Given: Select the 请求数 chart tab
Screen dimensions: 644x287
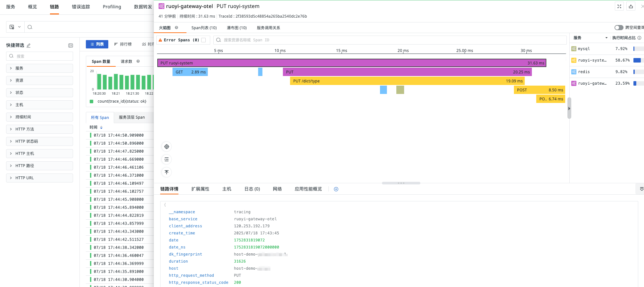Looking at the screenshot, I should point(127,62).
